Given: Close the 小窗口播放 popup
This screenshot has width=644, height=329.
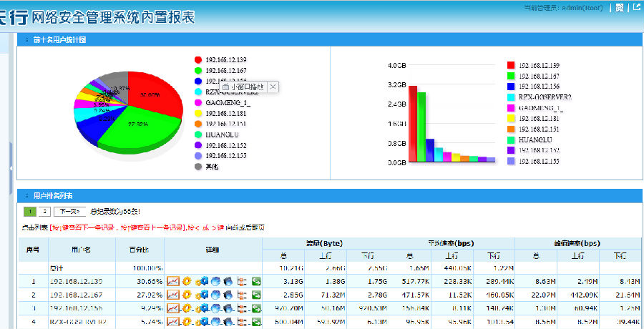Looking at the screenshot, I should pyautogui.click(x=273, y=87).
